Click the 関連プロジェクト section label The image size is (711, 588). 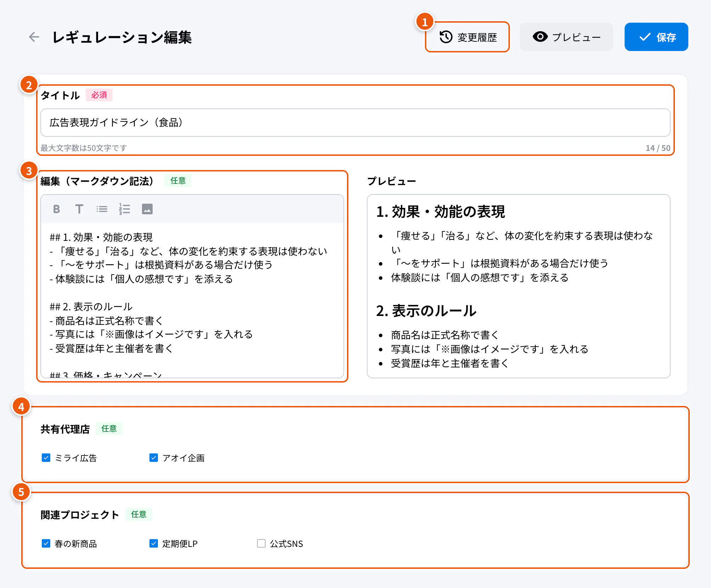click(80, 515)
